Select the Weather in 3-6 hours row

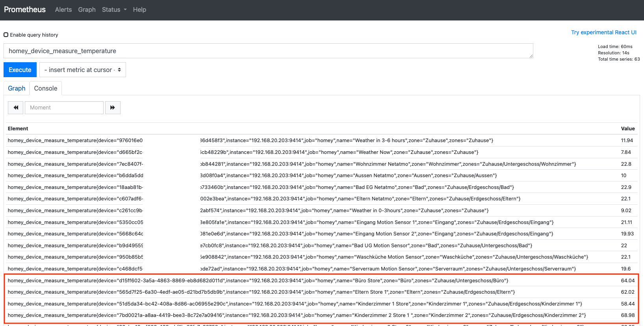click(323, 140)
